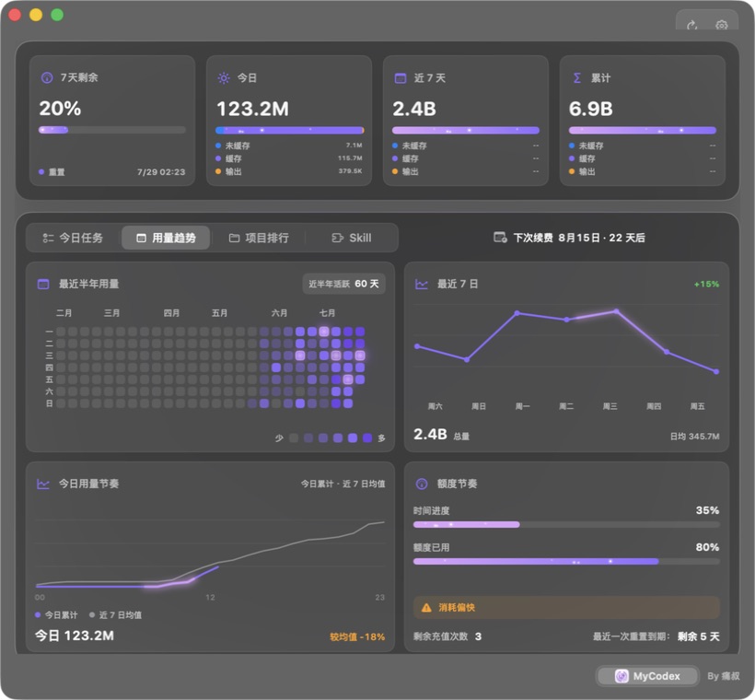Click the sun icon beside 今日
The height and width of the screenshot is (700, 755).
(224, 78)
